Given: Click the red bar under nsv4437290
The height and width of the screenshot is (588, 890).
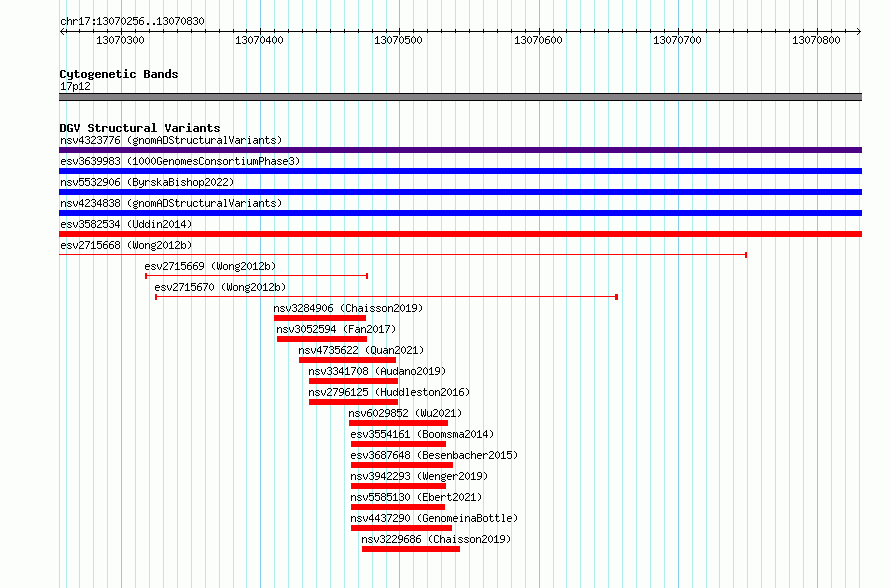Looking at the screenshot, I should click(x=401, y=528).
